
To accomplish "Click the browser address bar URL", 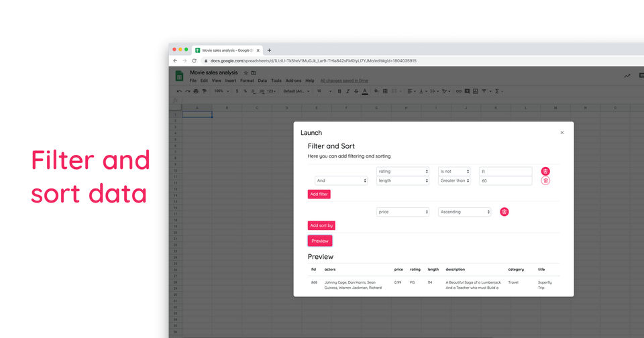I will tap(313, 61).
